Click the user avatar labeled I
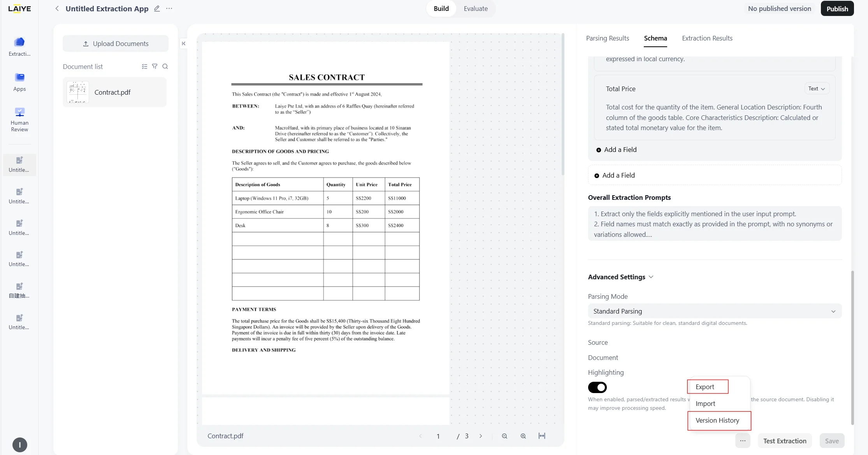Image resolution: width=868 pixels, height=455 pixels. 20,445
